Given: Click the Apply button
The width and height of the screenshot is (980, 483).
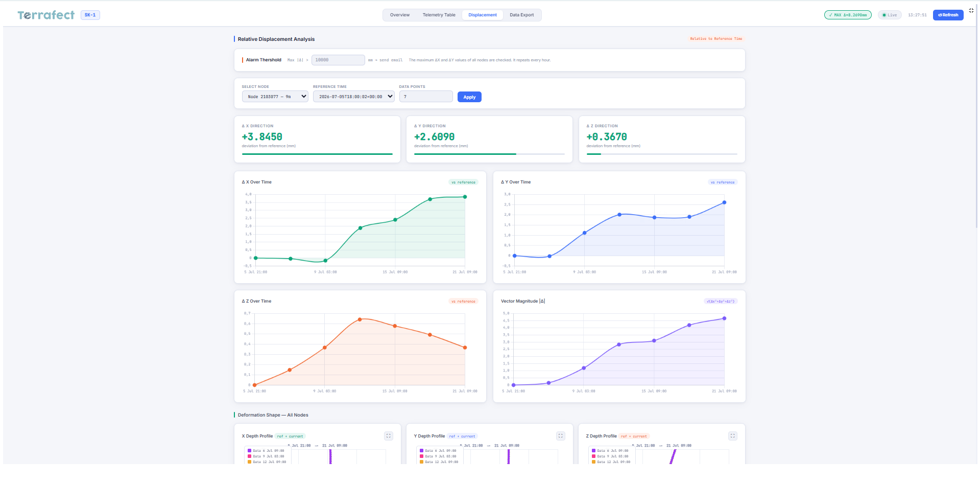Looking at the screenshot, I should click(x=469, y=97).
